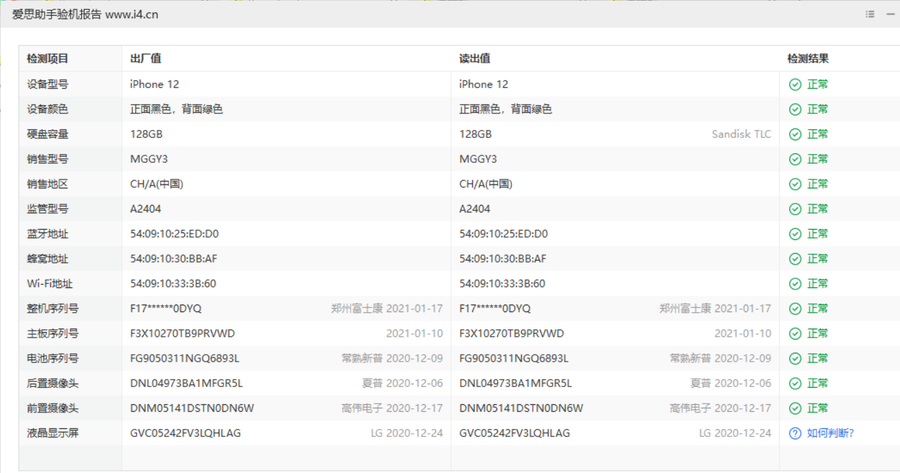Click factory rear camera serial DNL04973BA1MFGR5L
The image size is (900, 473).
coord(187,383)
